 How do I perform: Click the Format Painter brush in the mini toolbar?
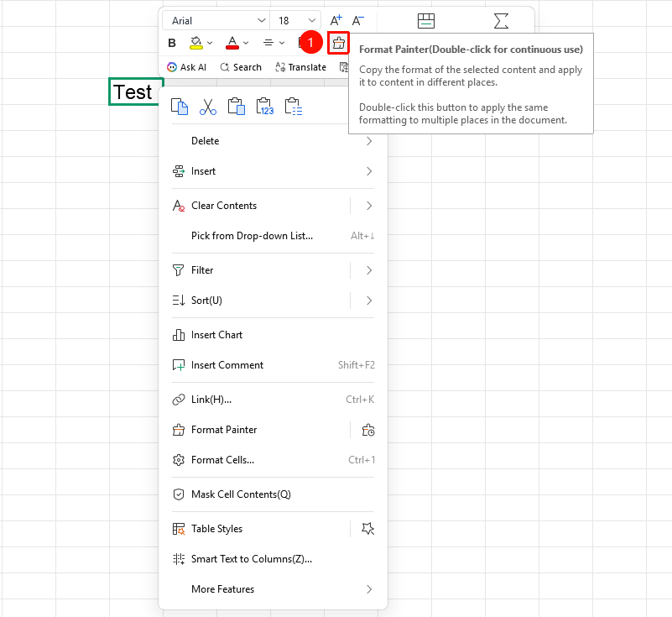339,43
